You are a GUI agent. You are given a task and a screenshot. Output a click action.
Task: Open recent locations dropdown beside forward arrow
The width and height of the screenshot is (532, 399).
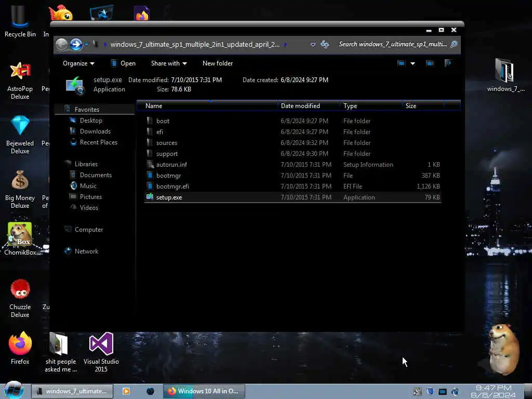click(87, 45)
